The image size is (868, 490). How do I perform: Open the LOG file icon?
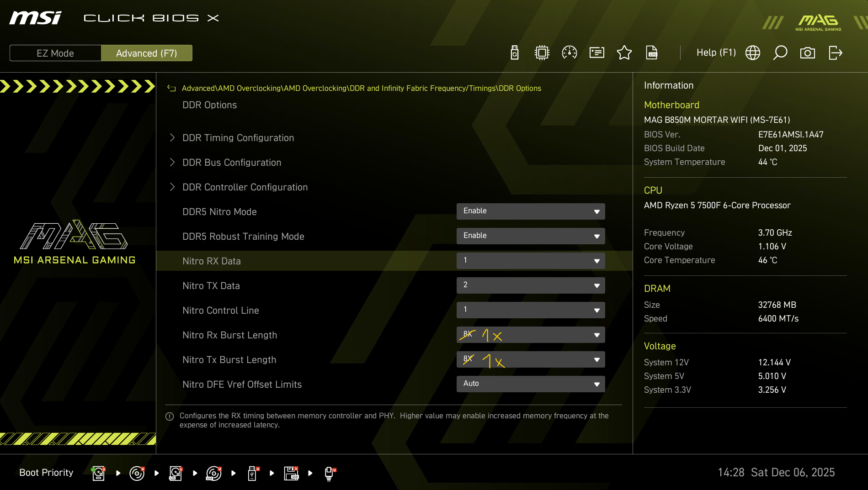pos(652,53)
